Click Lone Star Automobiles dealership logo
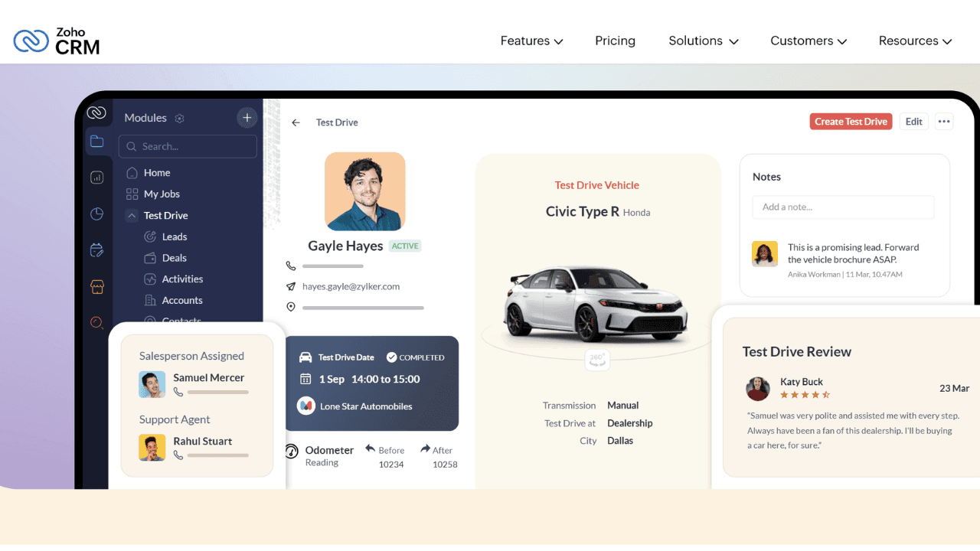Viewport: 980px width, 551px height. pyautogui.click(x=306, y=406)
